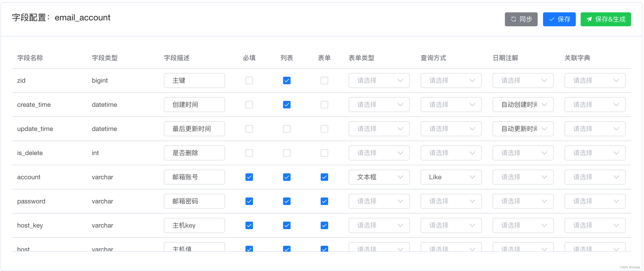The height and width of the screenshot is (271, 644).
Task: Open 查询方式 dropdown for host_key row
Action: 451,225
